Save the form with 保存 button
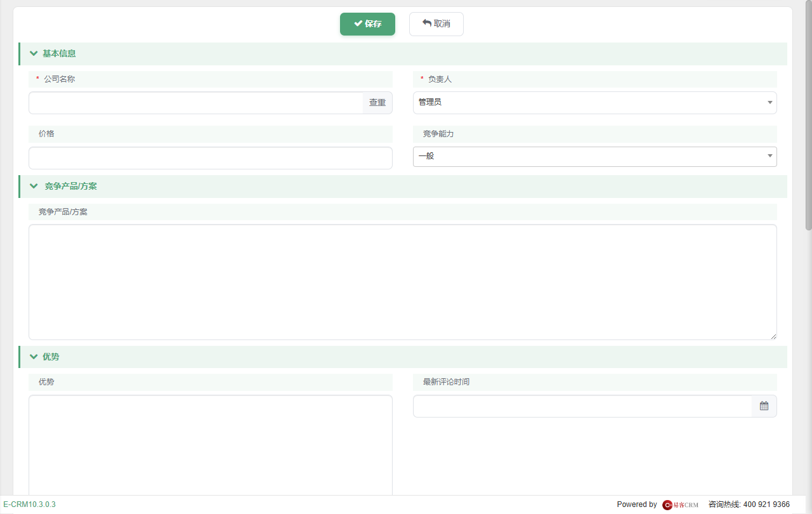 click(x=367, y=24)
